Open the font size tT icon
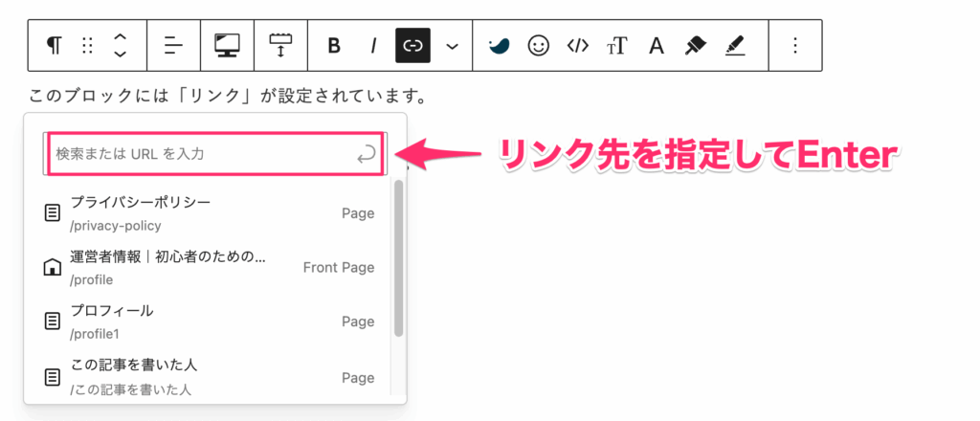 pos(617,46)
